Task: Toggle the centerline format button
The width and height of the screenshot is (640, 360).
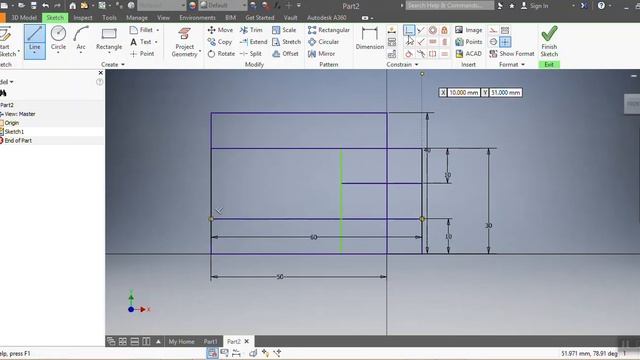Action: click(x=493, y=42)
